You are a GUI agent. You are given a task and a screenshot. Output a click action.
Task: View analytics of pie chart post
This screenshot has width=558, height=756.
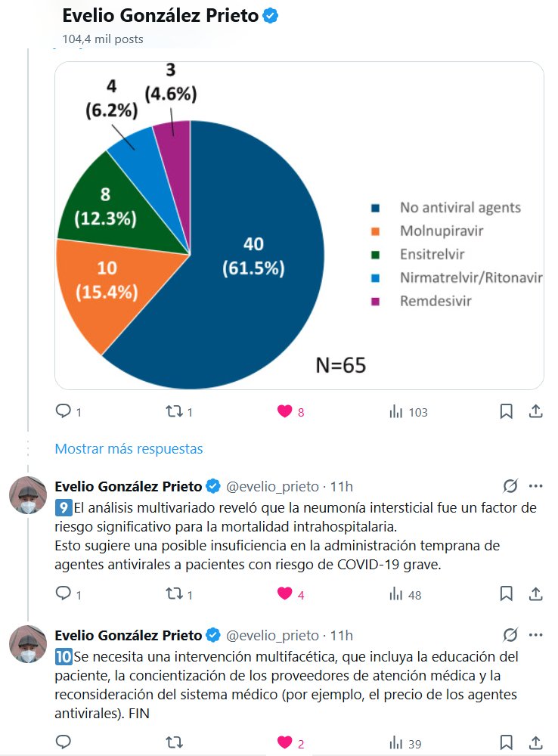pos(395,411)
